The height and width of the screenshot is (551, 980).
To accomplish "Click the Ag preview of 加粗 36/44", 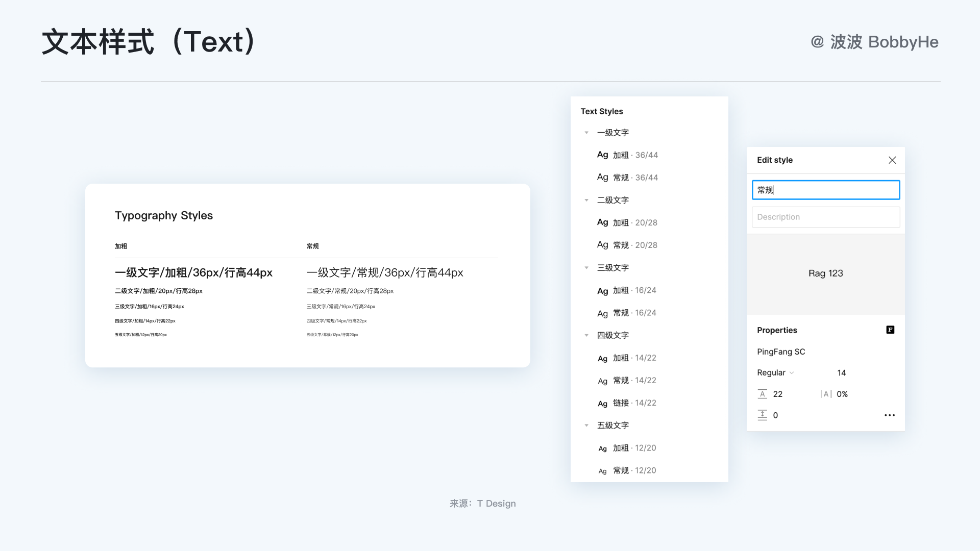I will 602,155.
